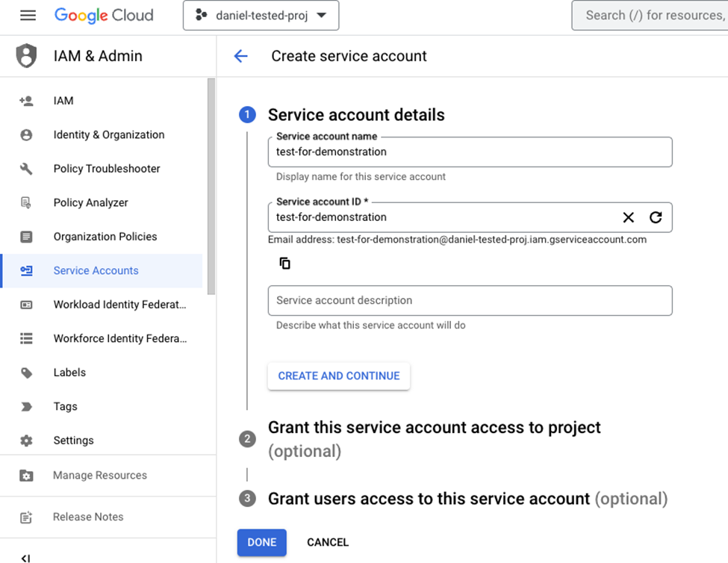Click the Tags arrow icon
The height and width of the screenshot is (563, 728).
pos(26,407)
